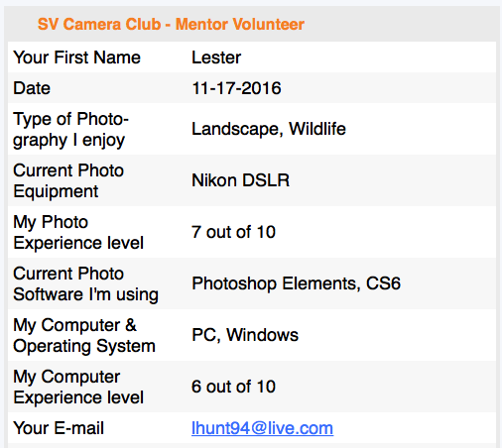Open the lhunt94@live.com email link
This screenshot has height=448, width=502.
[262, 428]
